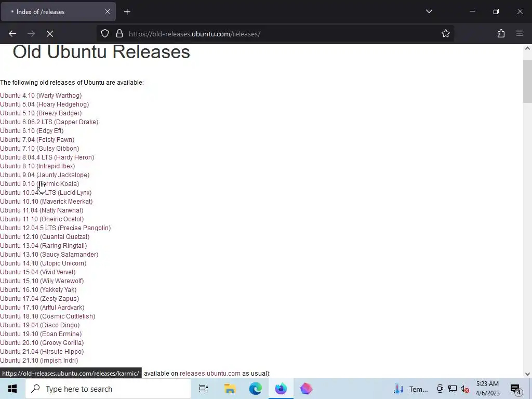Image resolution: width=532 pixels, height=399 pixels.
Task: Open Ubuntu 21.10 (Impish Indri) link
Action: tap(39, 360)
